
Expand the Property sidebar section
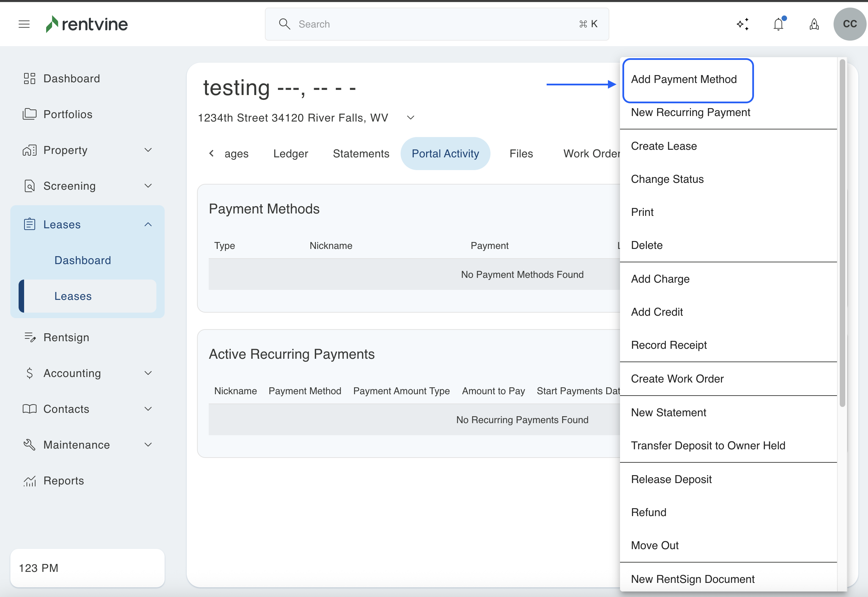pyautogui.click(x=148, y=150)
